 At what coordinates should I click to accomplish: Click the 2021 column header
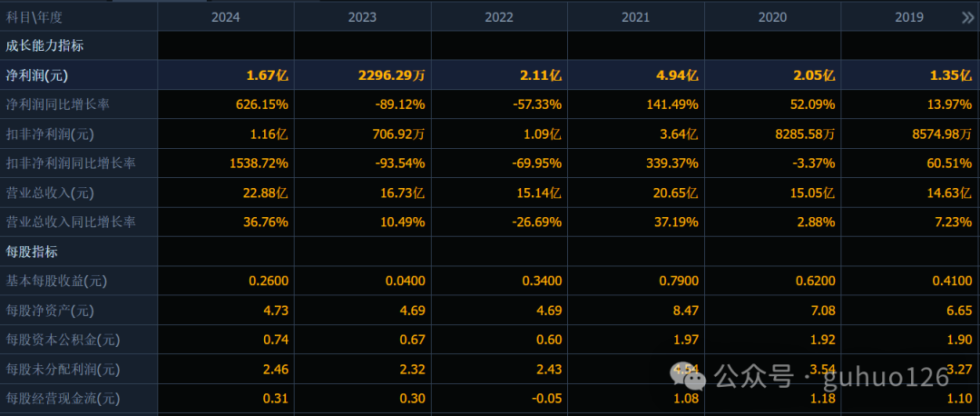(635, 17)
